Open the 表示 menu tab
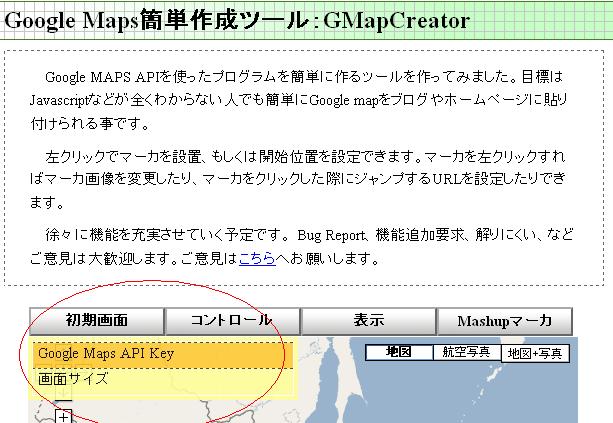This screenshot has width=613, height=423. (368, 321)
